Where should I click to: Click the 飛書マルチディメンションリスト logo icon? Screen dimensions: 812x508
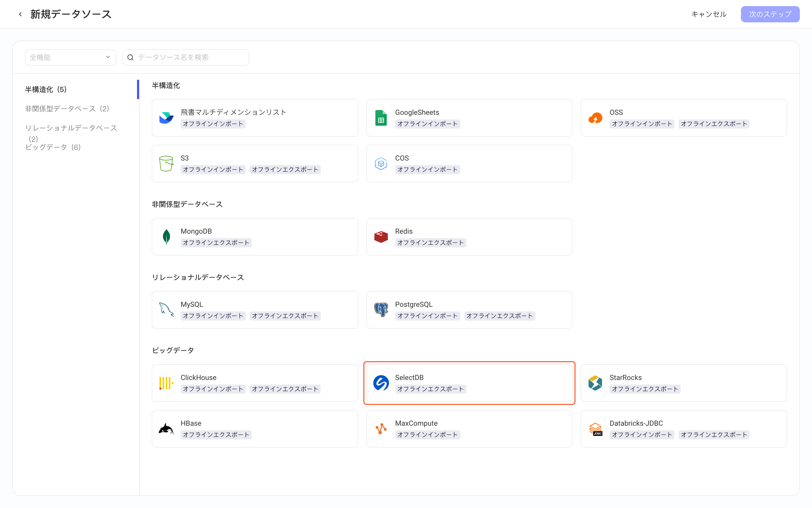(166, 118)
